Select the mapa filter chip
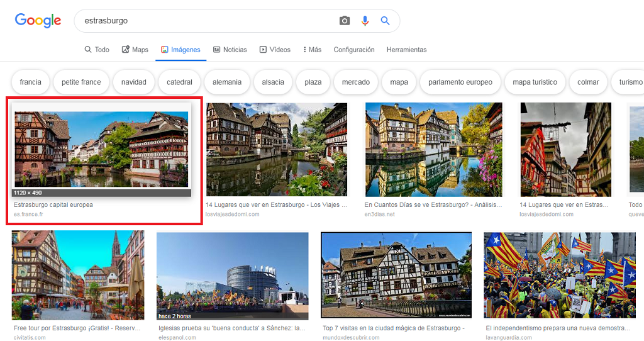Screen dimensions: 644x341 [x=399, y=82]
